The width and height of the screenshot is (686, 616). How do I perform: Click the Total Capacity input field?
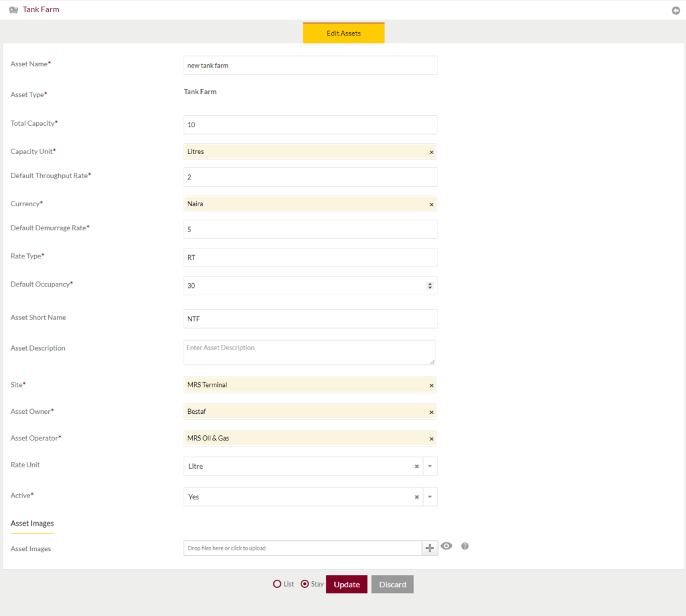(x=310, y=125)
